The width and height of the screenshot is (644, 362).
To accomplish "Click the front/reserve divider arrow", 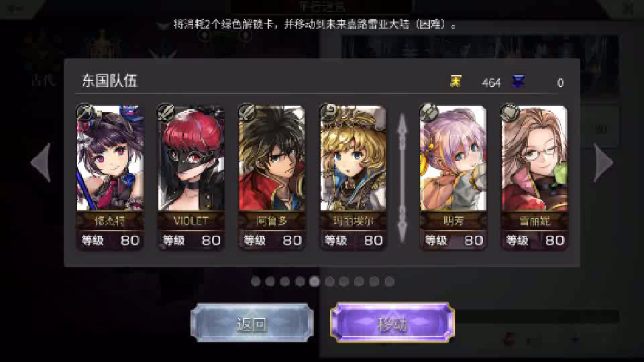I will tap(402, 177).
